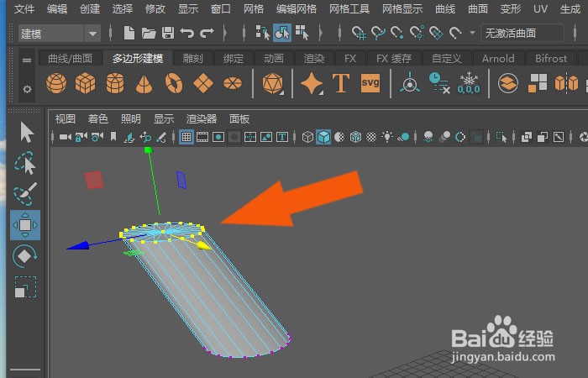Toggle snap to grids magnet
This screenshot has width=588, height=378.
point(359,33)
